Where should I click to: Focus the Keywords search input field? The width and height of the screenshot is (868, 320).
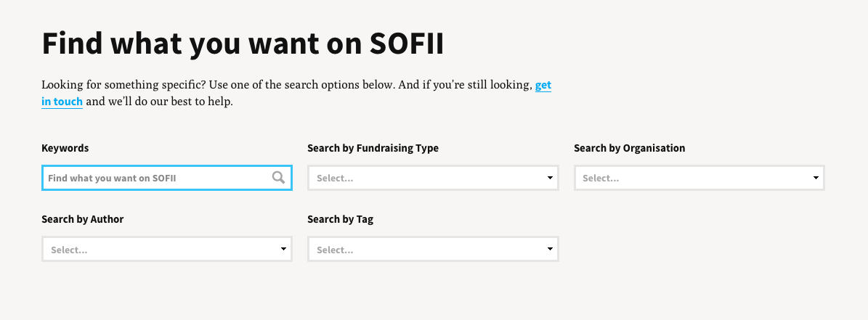click(x=156, y=178)
